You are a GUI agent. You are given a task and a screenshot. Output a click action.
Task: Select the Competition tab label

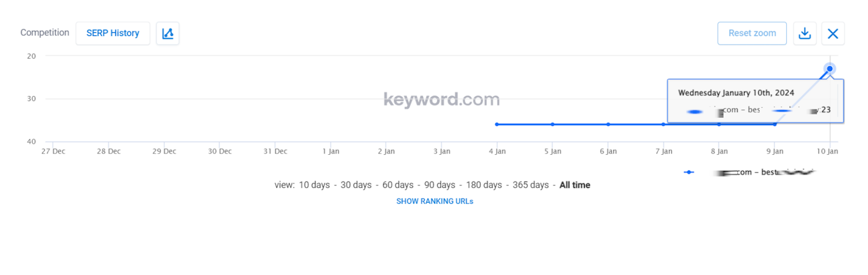(45, 33)
